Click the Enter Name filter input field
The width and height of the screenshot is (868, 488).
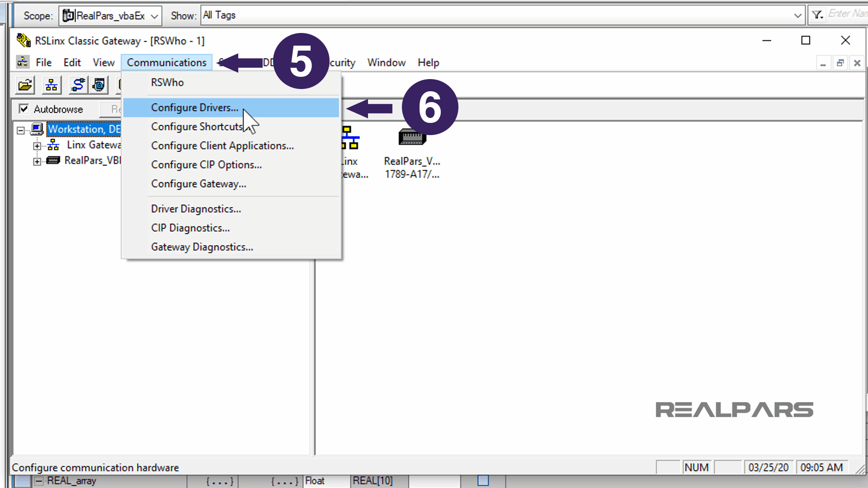pos(849,14)
